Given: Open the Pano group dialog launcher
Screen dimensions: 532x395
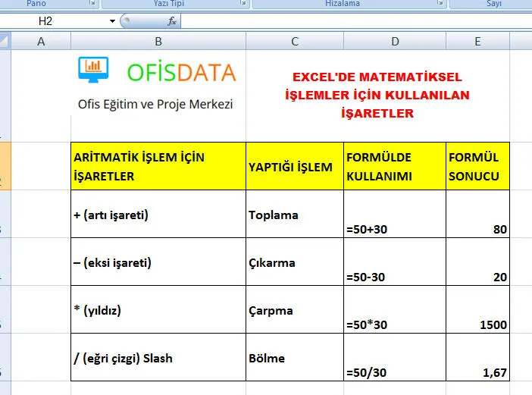Looking at the screenshot, I should click(92, 4).
